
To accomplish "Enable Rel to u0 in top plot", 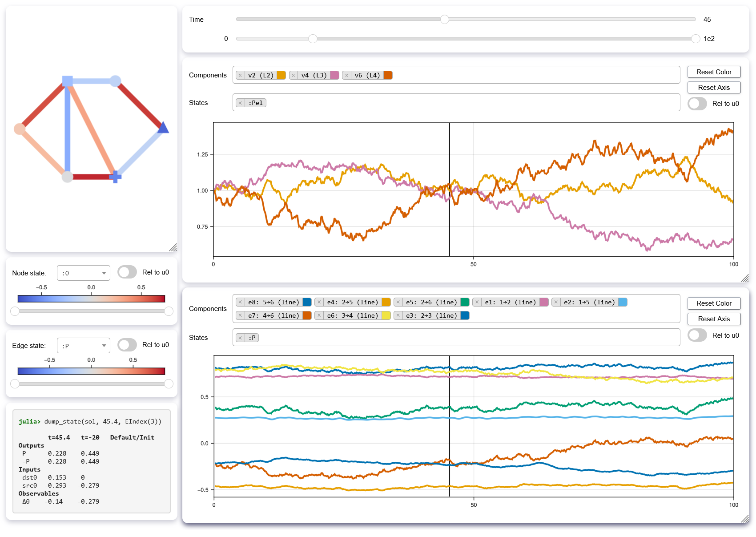I will (697, 104).
